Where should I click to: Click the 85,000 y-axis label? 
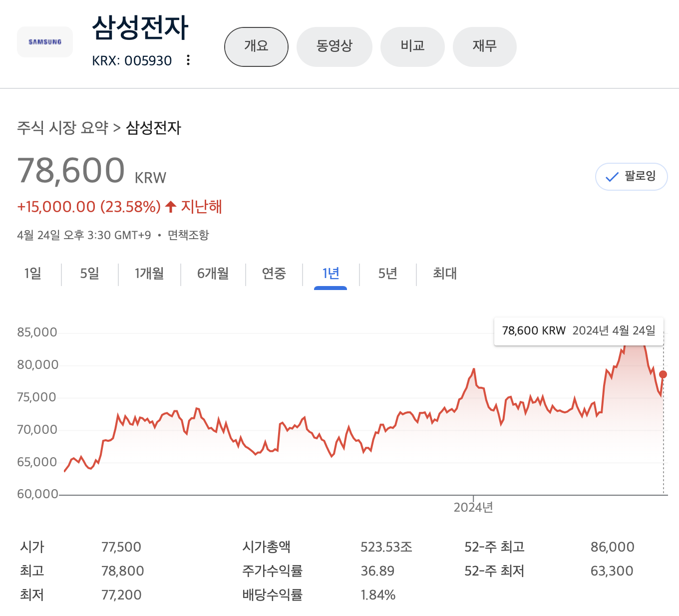pyautogui.click(x=37, y=332)
